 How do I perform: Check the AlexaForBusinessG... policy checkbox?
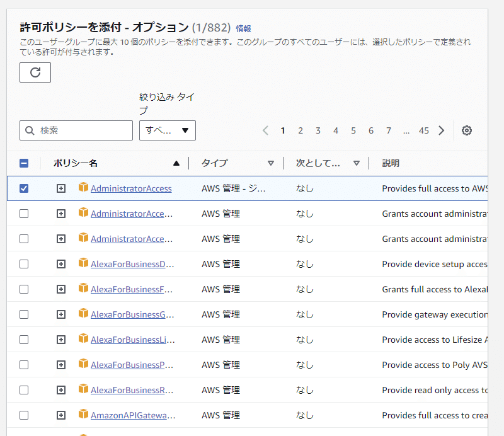coord(24,314)
